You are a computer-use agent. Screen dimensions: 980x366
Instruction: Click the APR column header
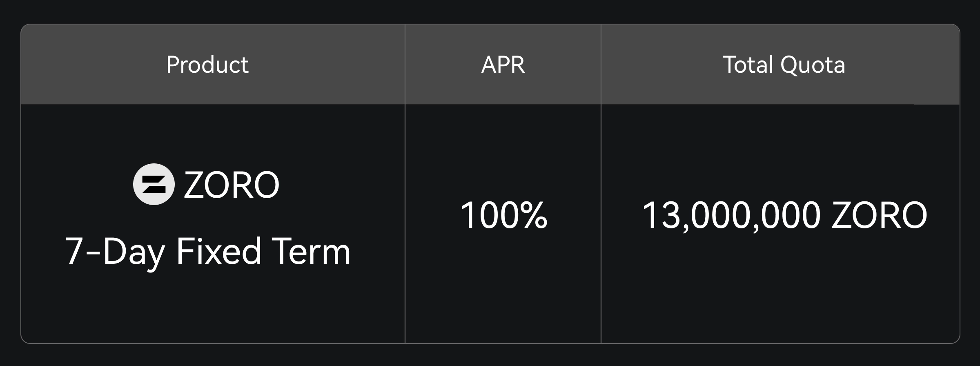pyautogui.click(x=503, y=65)
